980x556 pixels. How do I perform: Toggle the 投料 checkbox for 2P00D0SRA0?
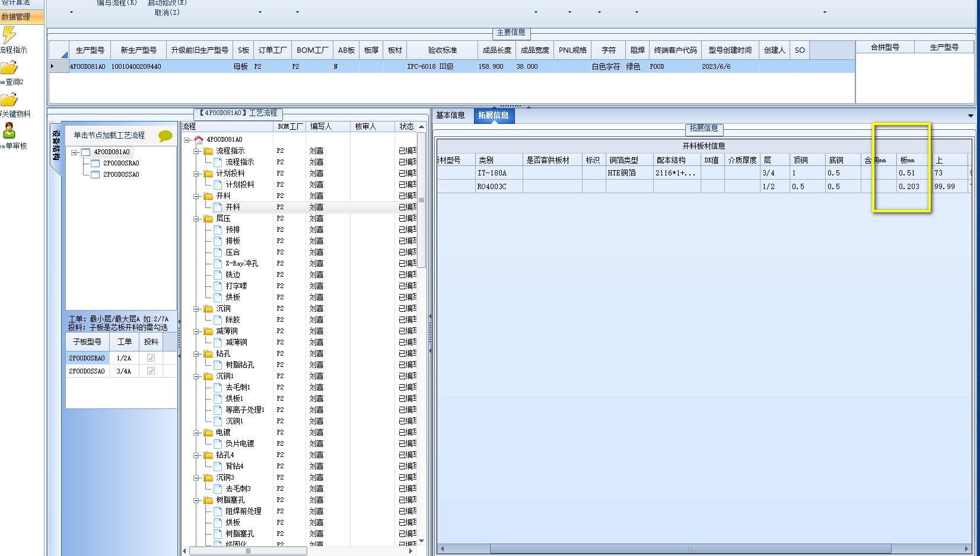pyautogui.click(x=151, y=358)
